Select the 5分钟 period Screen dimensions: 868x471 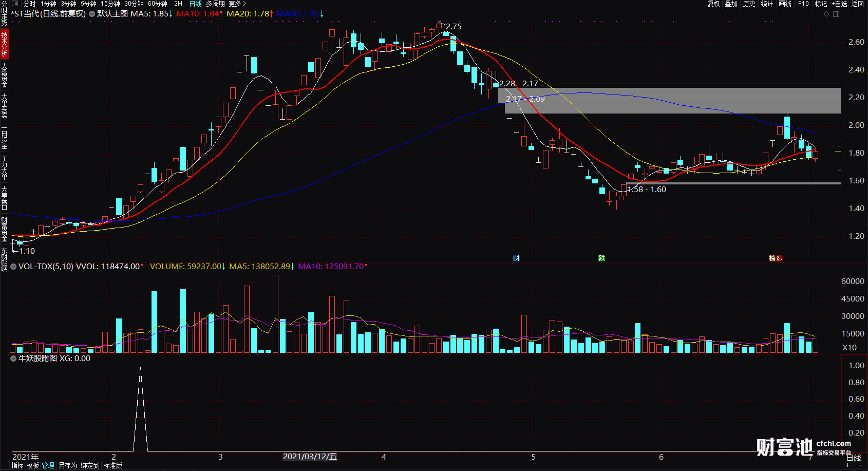(x=88, y=4)
